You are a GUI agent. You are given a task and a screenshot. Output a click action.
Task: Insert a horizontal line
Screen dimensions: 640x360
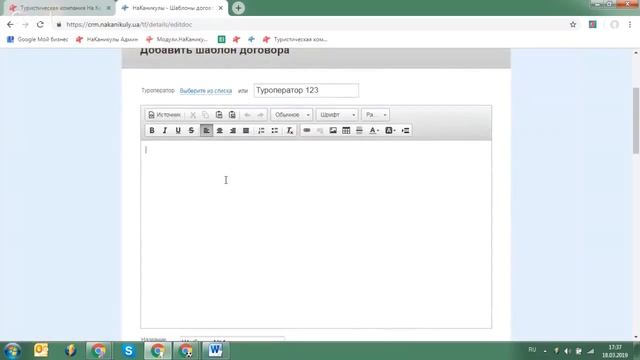(359, 130)
